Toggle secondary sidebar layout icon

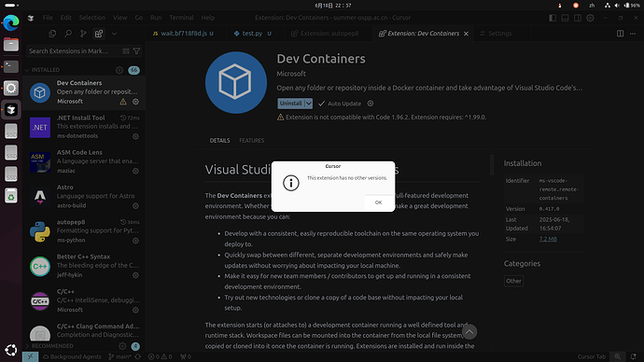coord(578,18)
